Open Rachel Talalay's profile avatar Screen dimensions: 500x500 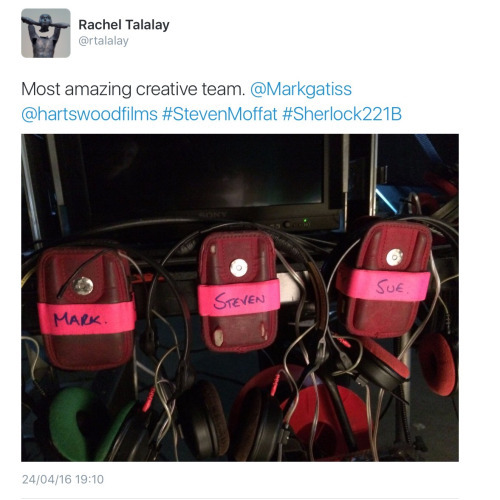pyautogui.click(x=46, y=33)
